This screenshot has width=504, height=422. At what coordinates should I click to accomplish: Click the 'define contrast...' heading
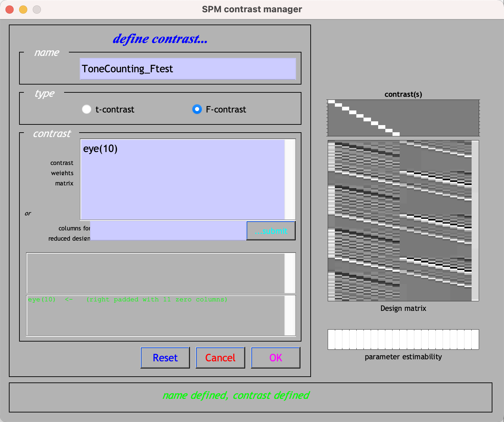[x=160, y=39]
